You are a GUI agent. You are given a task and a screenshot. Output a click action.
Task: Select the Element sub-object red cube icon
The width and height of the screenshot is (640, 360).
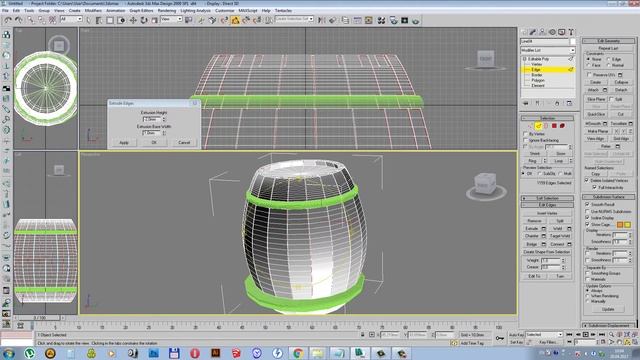562,126
